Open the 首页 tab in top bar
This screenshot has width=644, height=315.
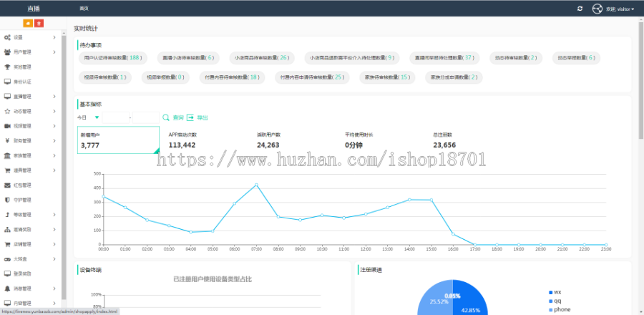click(84, 9)
